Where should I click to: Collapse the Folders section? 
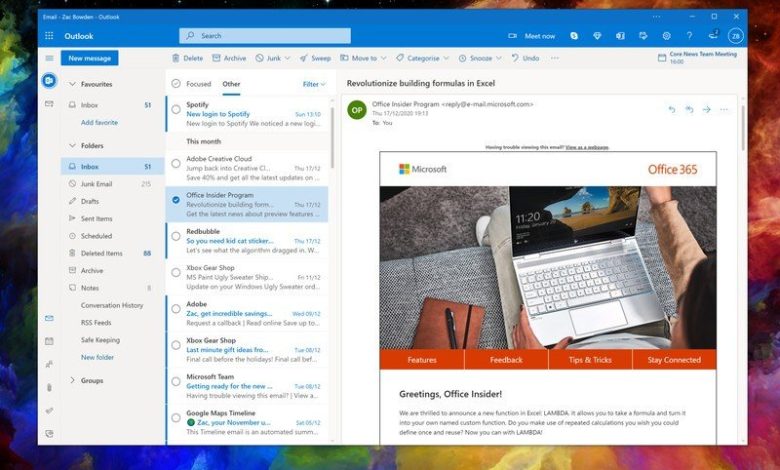coord(72,146)
